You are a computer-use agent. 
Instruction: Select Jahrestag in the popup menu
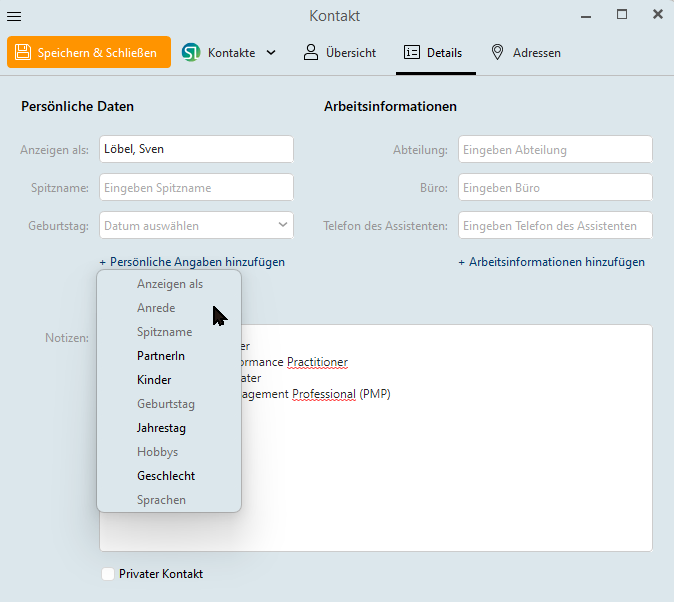[161, 428]
